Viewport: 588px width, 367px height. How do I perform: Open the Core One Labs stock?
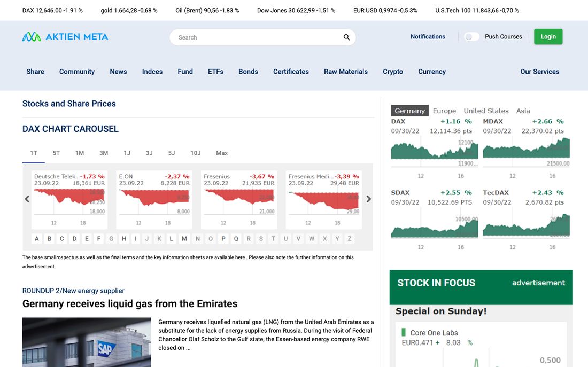pyautogui.click(x=434, y=333)
